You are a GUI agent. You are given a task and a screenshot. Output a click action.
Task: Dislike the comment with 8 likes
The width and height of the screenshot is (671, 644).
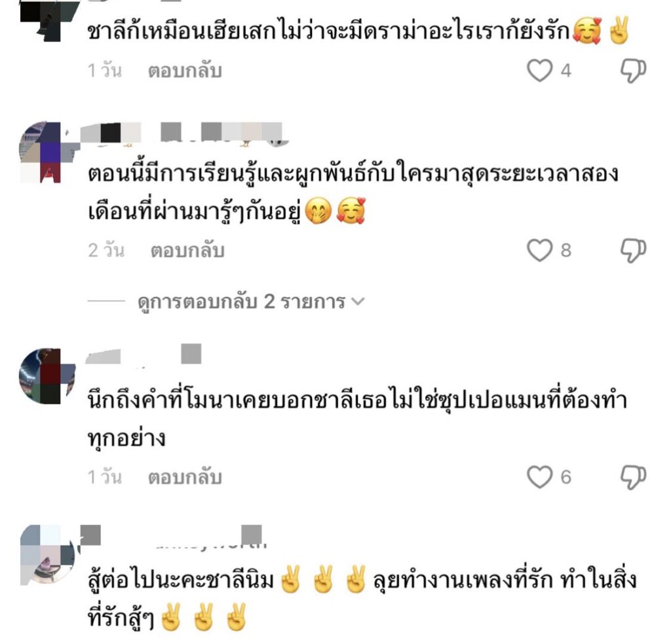pos(634,251)
